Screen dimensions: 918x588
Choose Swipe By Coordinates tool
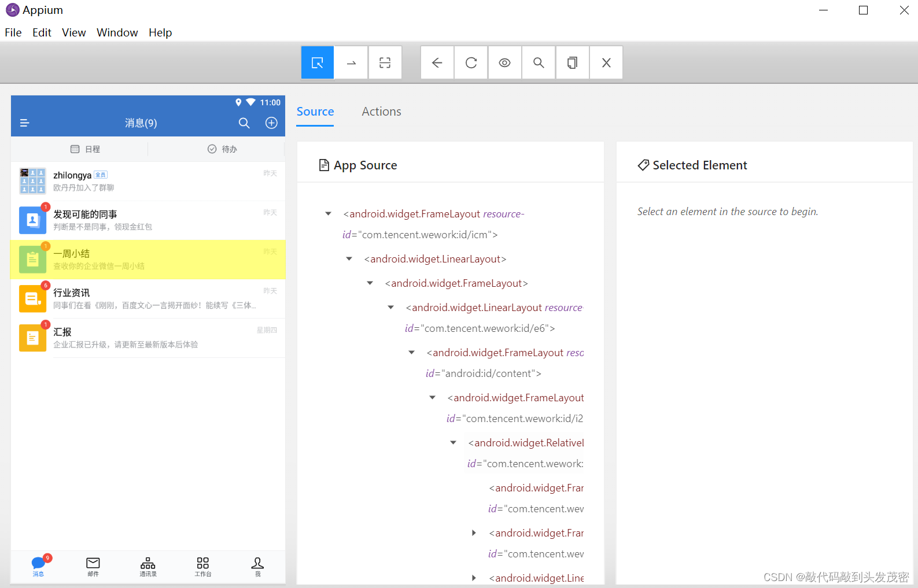point(351,62)
